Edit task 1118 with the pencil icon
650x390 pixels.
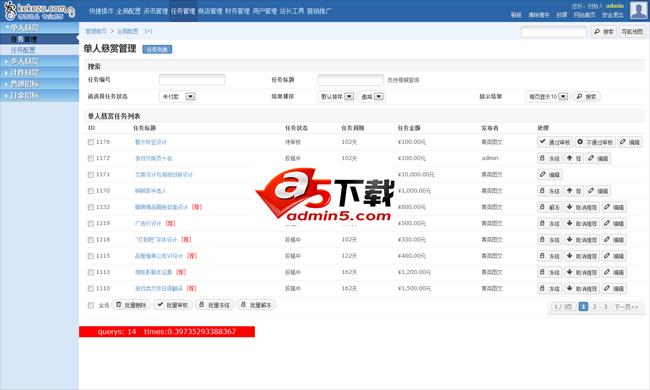pos(607,240)
